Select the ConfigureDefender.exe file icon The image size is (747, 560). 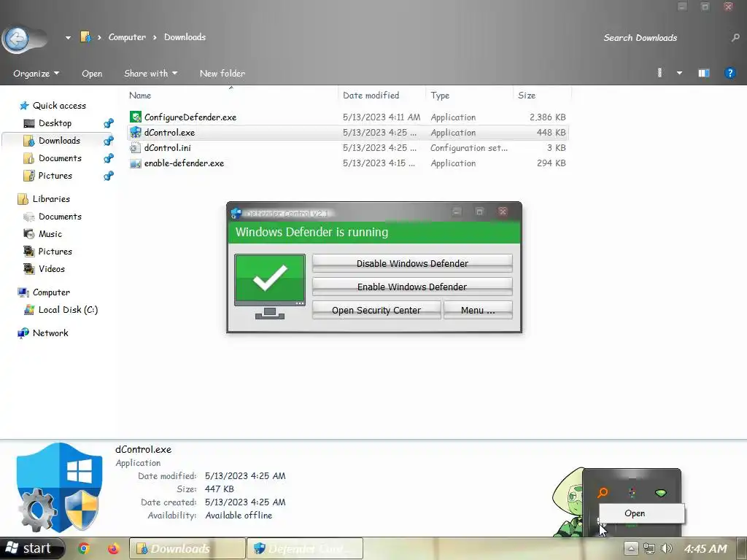pos(136,117)
